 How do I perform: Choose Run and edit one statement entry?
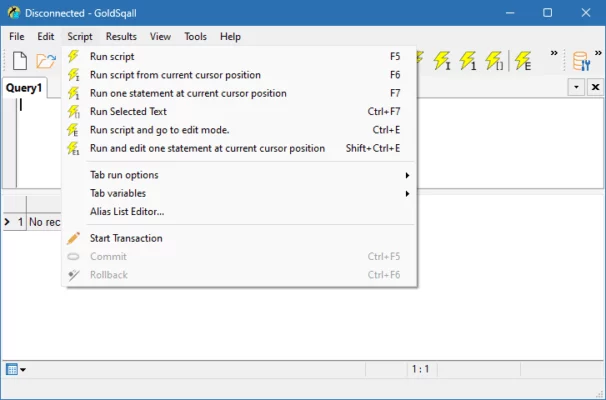(240, 148)
